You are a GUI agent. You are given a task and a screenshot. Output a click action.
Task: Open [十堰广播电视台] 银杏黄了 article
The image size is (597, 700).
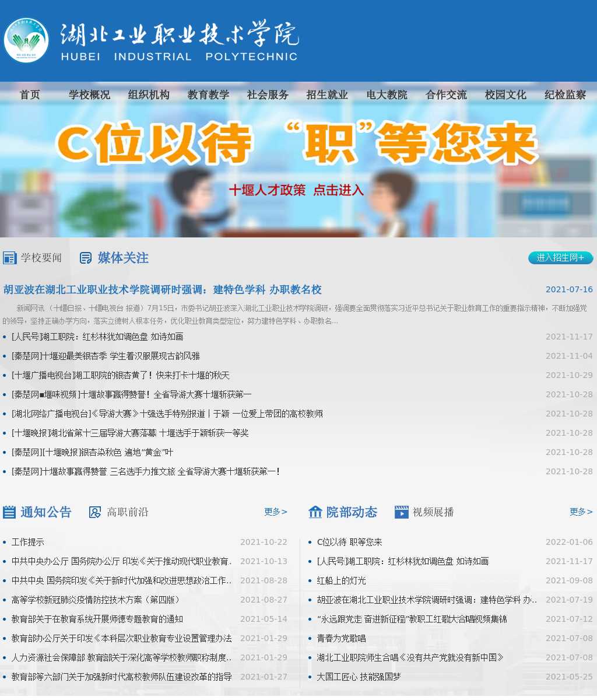[121, 375]
